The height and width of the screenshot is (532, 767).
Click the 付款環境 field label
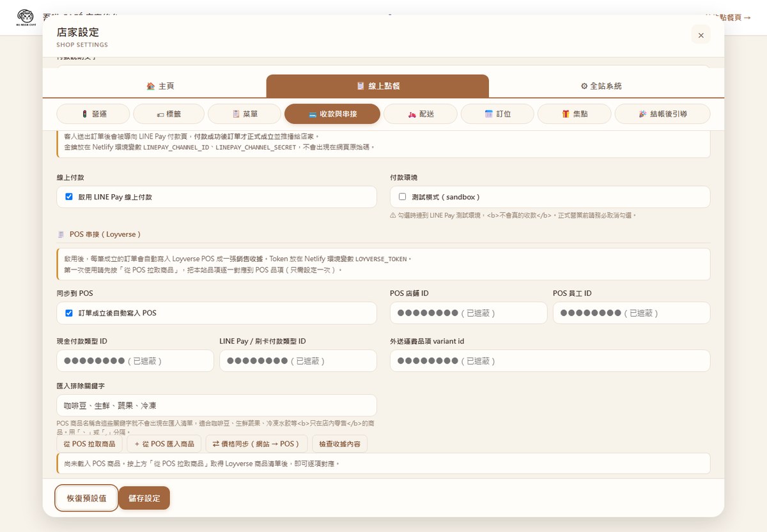click(x=403, y=178)
